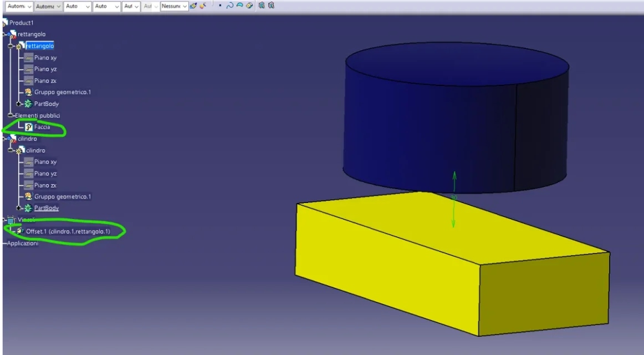644x355 pixels.
Task: Open the third 'Auto' dropdown
Action: [x=77, y=6]
